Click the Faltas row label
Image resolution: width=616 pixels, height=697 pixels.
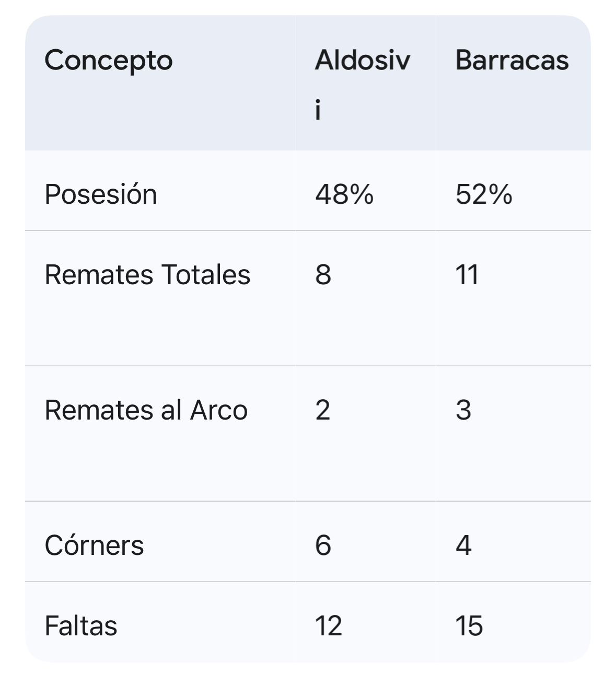point(81,626)
